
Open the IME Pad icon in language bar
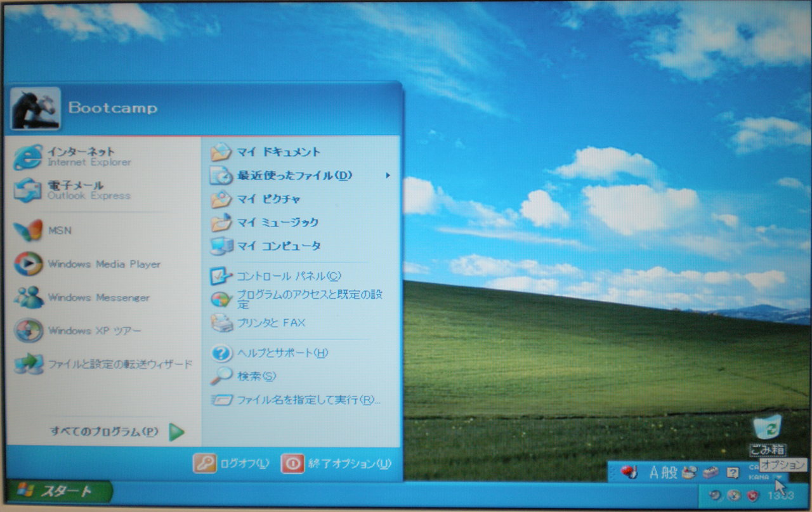click(690, 472)
